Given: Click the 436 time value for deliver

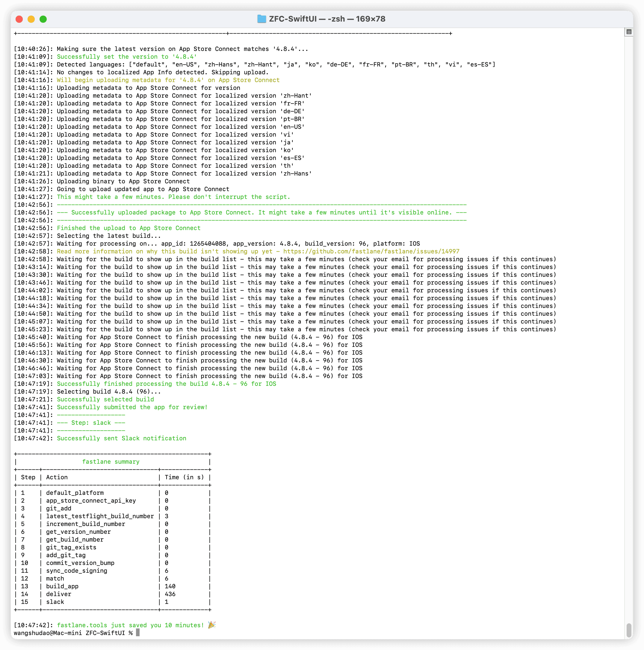Looking at the screenshot, I should 170,594.
